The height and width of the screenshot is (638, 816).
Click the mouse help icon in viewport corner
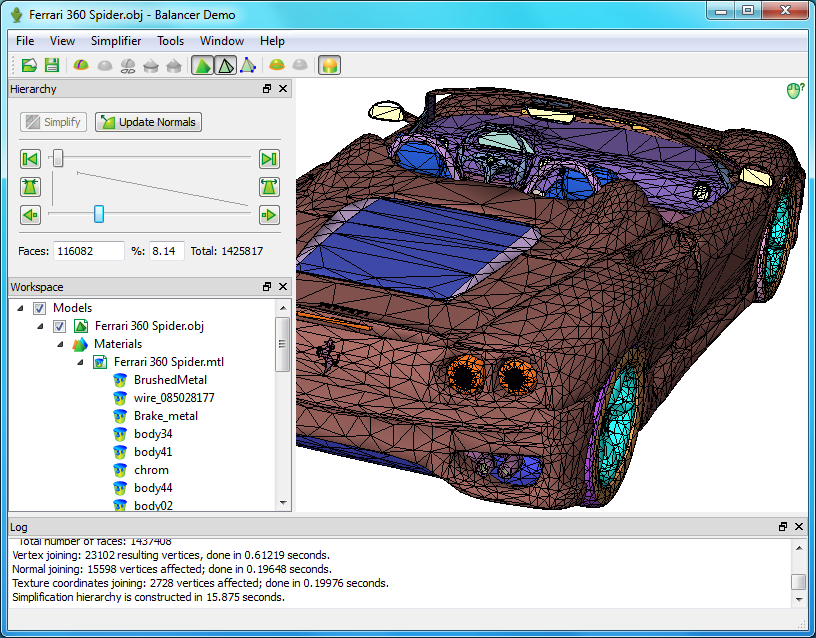(794, 91)
